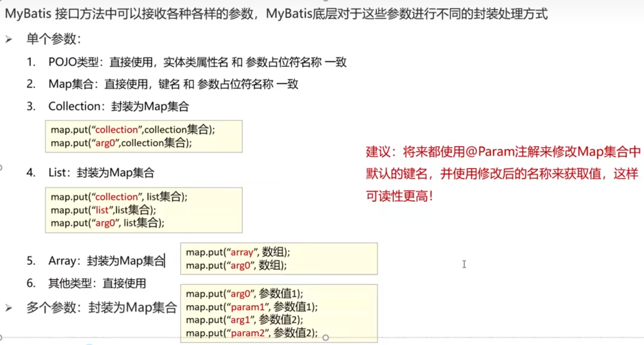Viewport: 644px width, 345px height.
Task: Click the red word "arg0" in the array box
Action: (x=242, y=265)
